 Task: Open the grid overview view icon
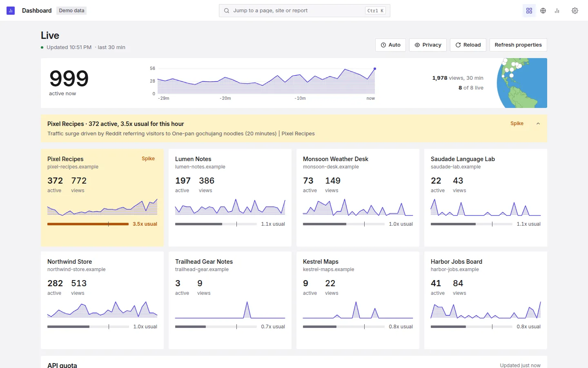529,11
